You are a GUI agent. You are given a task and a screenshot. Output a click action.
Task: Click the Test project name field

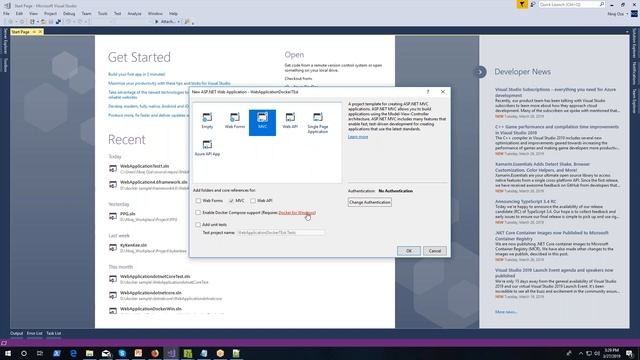(281, 232)
